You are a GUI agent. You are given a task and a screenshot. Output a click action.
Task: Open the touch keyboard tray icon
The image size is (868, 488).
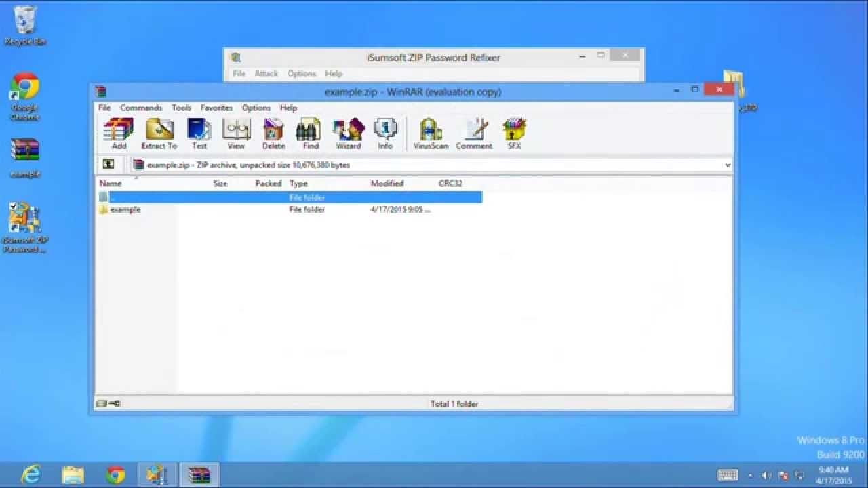[x=728, y=475]
